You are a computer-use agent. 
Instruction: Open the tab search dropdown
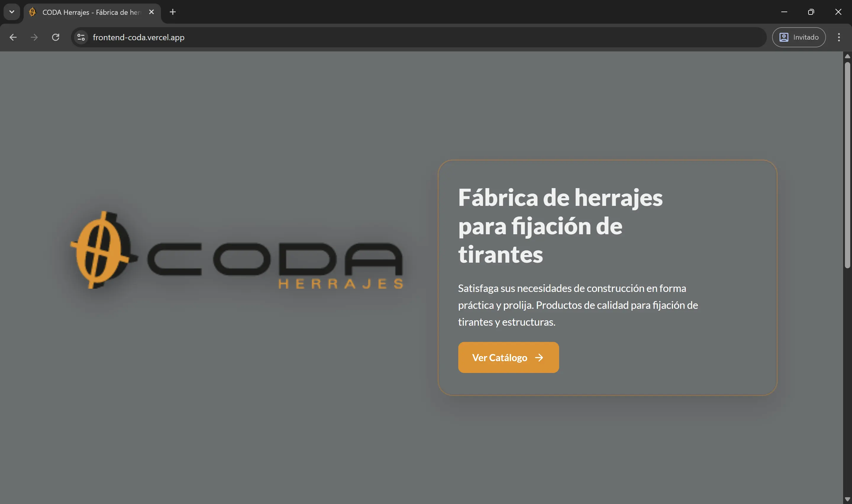click(12, 12)
